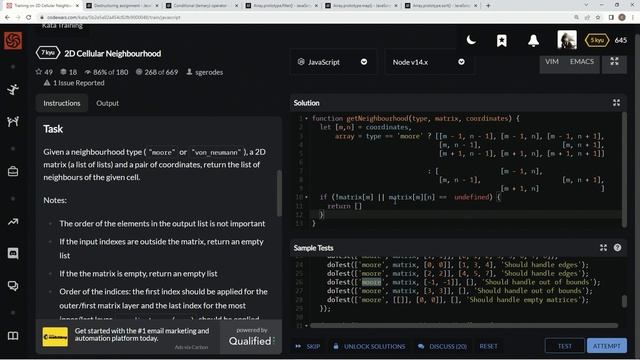Collapse fold arrow on the if line

(306, 197)
